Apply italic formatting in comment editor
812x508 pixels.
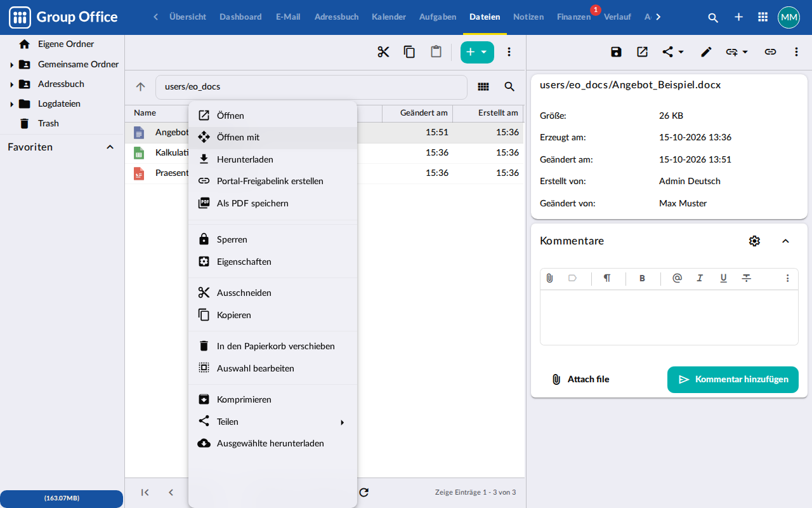(700, 278)
